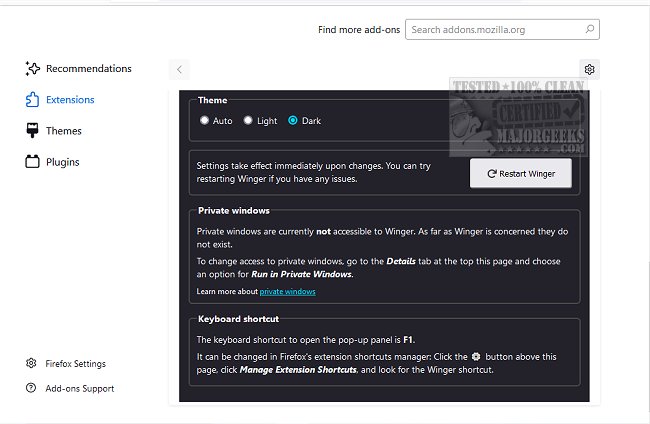
Task: Open the Firefox Settings text link
Action: (x=76, y=364)
